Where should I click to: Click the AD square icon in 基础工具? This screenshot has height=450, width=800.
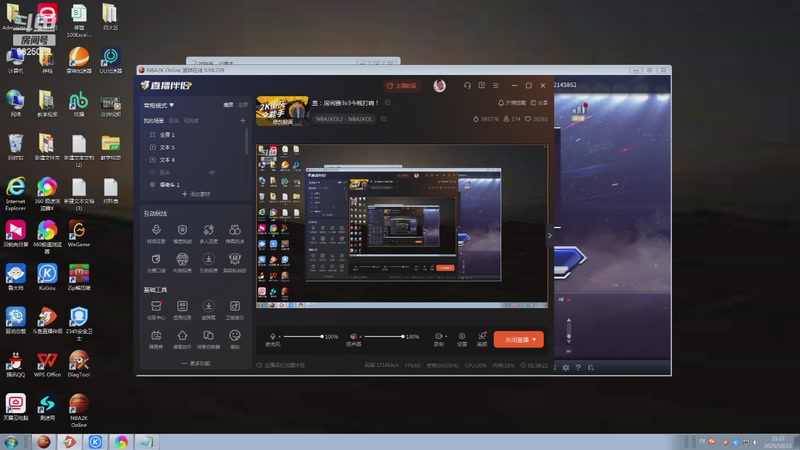pyautogui.click(x=182, y=306)
